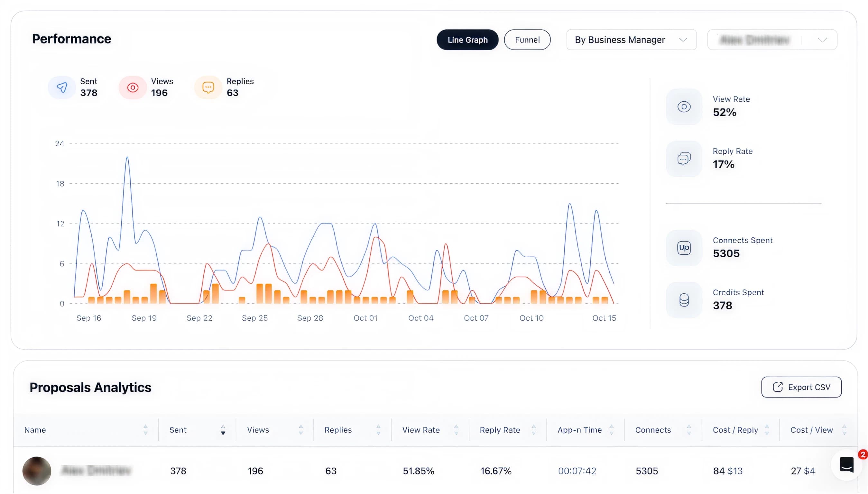Click the Sep 25 axis label

[254, 318]
